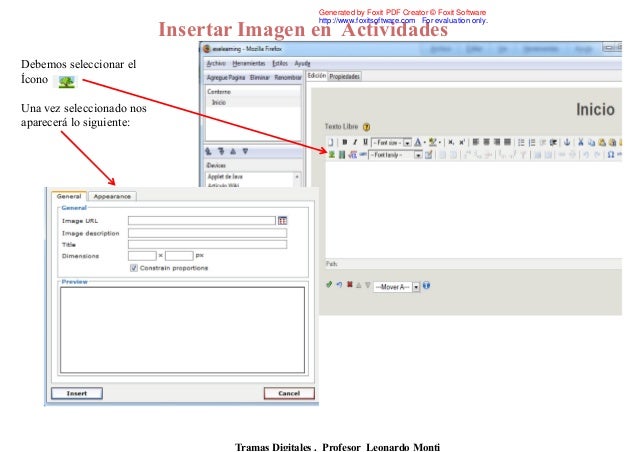
Task: Click the up triangle icon under the outline
Action: [233, 151]
